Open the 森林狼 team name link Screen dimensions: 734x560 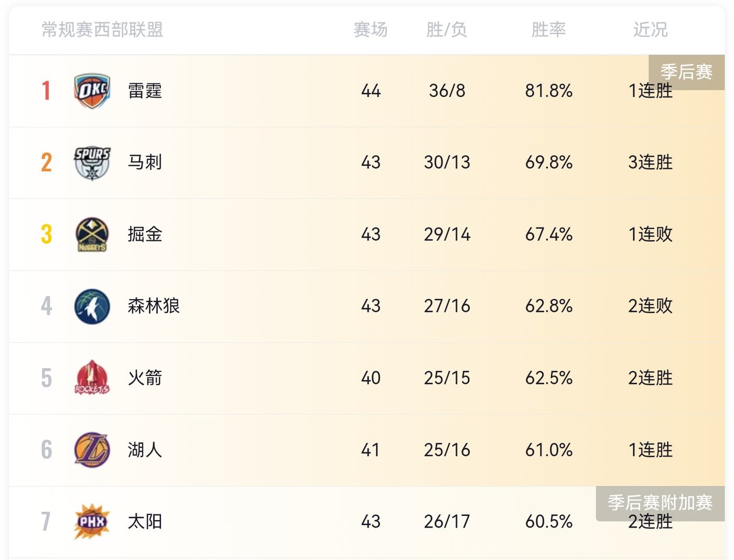coord(154,306)
